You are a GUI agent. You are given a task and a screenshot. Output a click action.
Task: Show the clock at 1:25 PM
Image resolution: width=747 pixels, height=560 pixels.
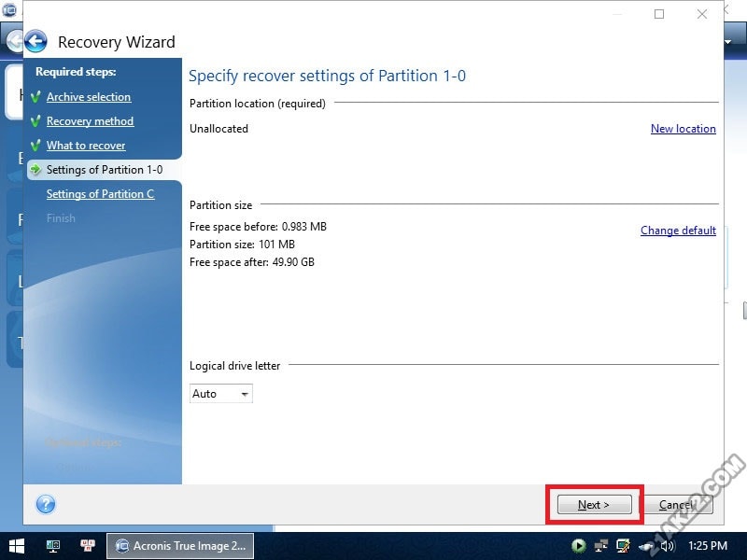708,546
